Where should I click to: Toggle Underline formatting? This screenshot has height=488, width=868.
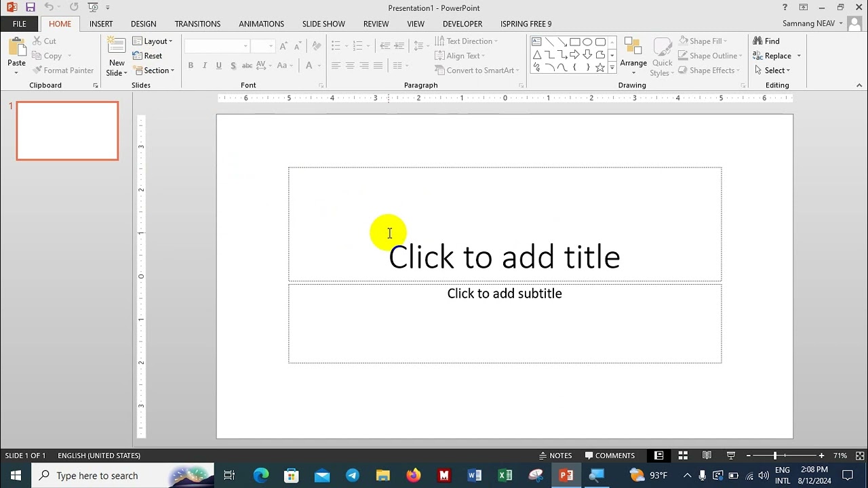(218, 66)
